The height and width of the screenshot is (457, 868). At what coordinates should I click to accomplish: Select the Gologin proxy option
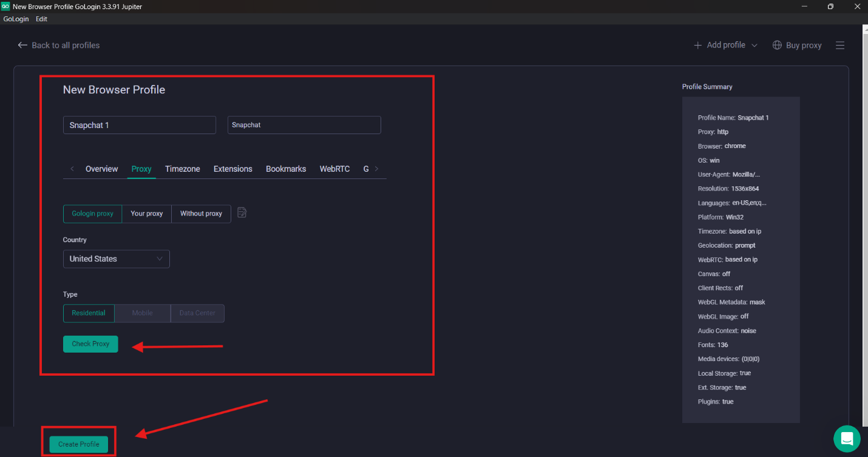(92, 214)
